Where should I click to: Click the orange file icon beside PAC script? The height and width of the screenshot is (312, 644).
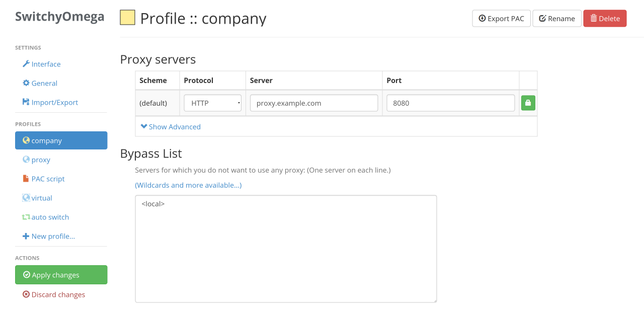pos(26,179)
